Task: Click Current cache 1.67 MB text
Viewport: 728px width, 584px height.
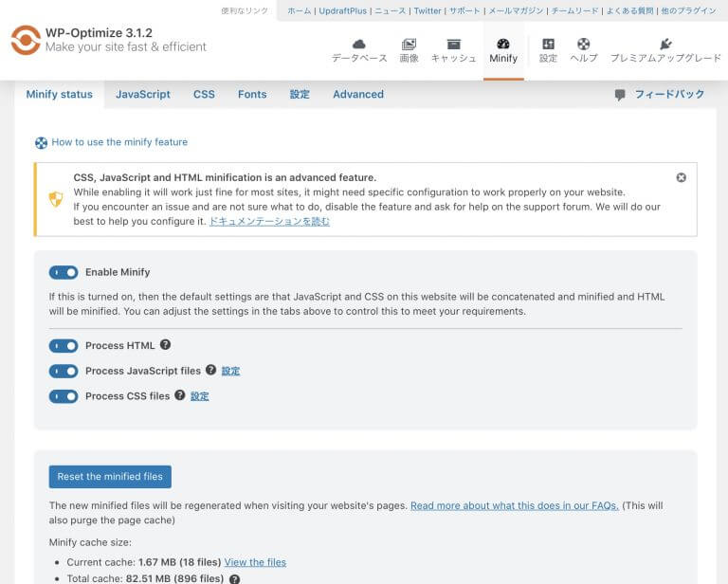Action: tap(144, 562)
